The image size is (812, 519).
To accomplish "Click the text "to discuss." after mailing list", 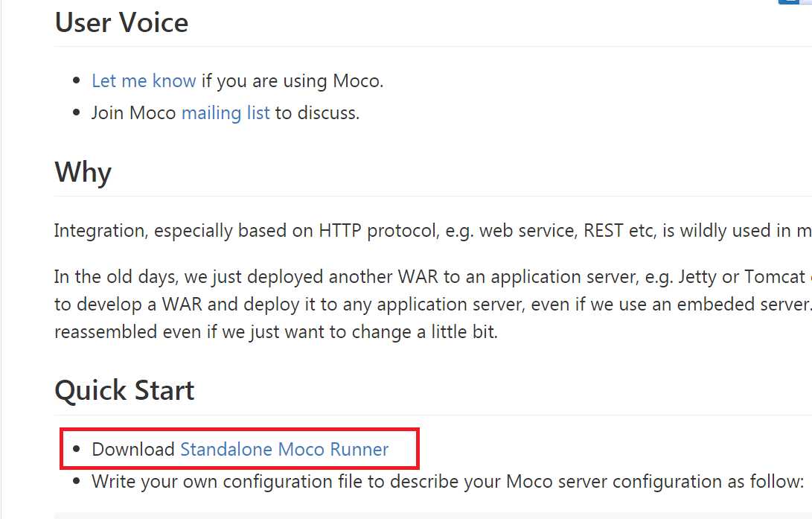I will 317,113.
